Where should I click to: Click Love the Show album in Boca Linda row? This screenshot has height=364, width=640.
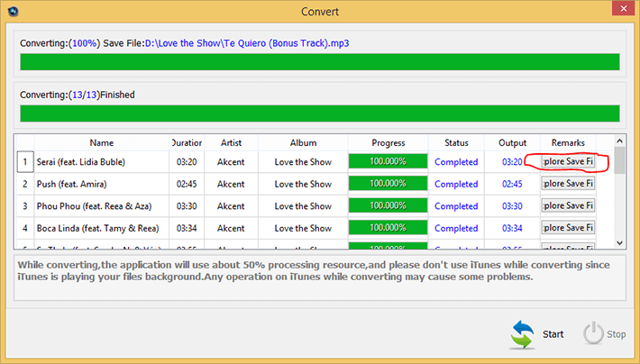click(x=303, y=228)
